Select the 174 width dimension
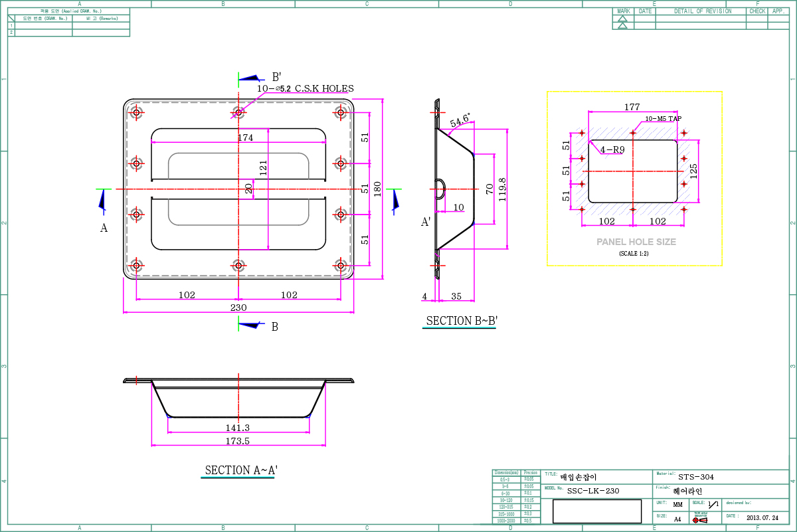The height and width of the screenshot is (532, 797). click(x=246, y=138)
